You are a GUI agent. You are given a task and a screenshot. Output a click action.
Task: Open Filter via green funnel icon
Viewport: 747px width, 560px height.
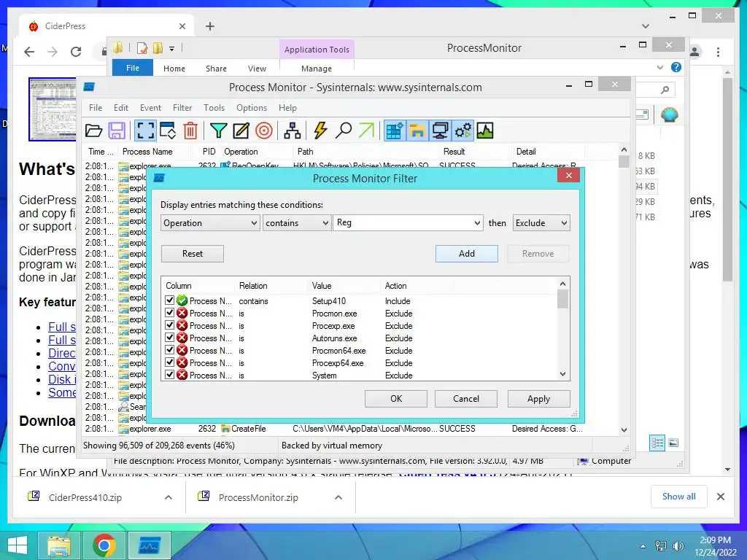[218, 131]
